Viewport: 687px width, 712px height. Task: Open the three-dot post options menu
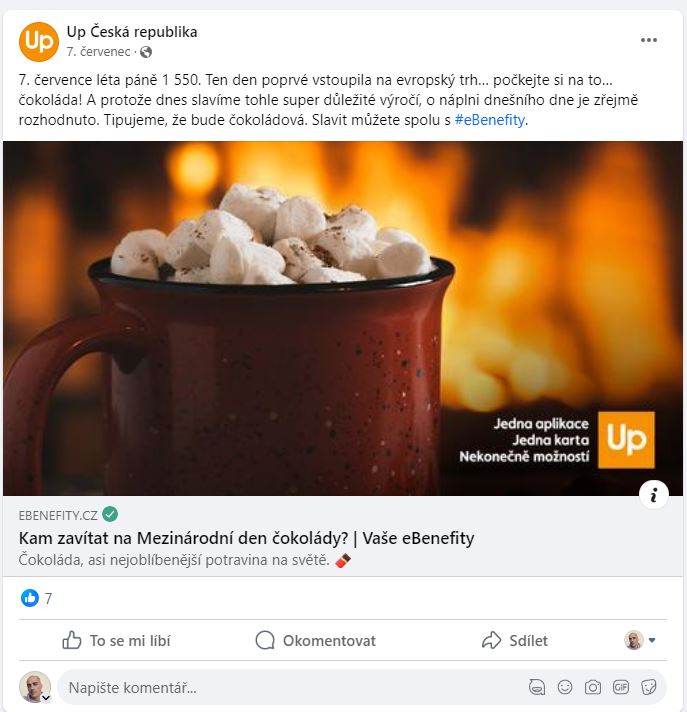(648, 40)
